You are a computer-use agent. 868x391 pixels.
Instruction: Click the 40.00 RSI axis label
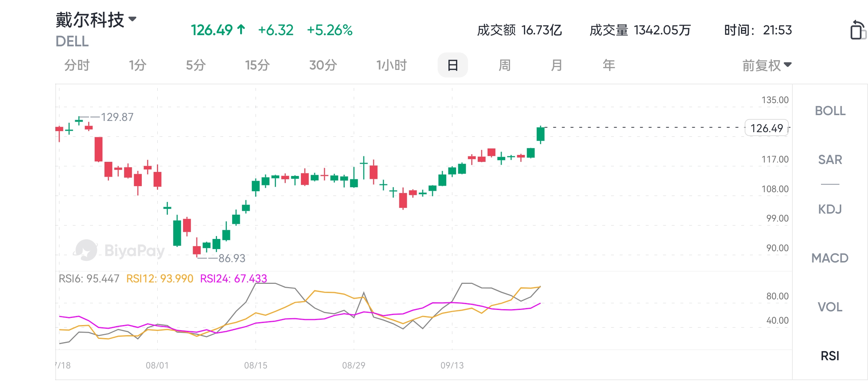778,320
